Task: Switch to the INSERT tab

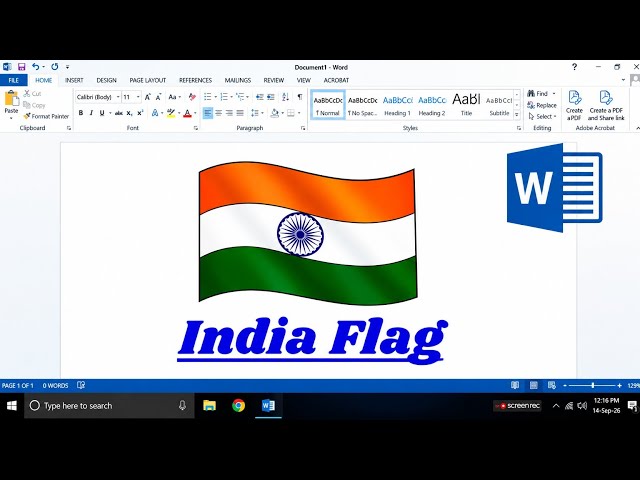Action: pyautogui.click(x=74, y=80)
